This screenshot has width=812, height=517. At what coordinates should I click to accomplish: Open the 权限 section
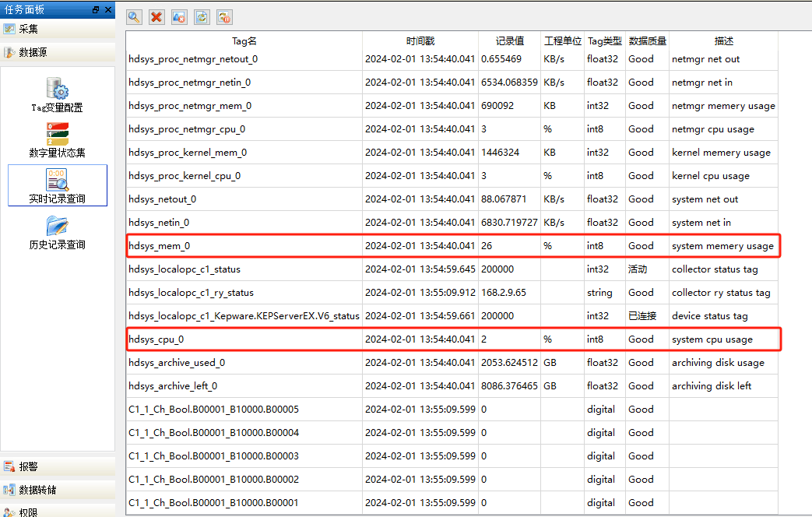point(58,512)
